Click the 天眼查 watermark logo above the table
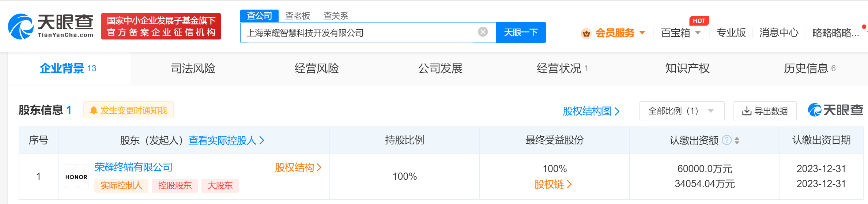This screenshot has width=868, height=204. point(835,110)
